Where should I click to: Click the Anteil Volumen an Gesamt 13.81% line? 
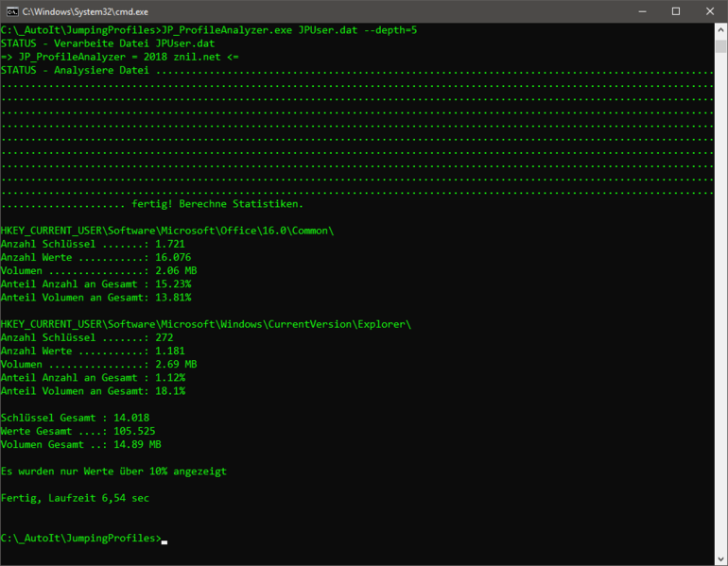click(95, 297)
